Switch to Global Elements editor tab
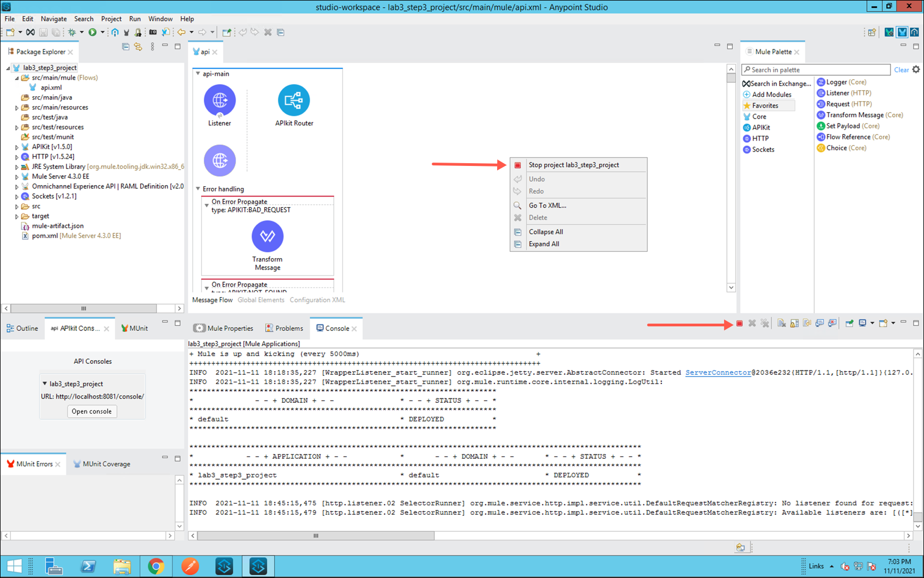 pos(261,300)
